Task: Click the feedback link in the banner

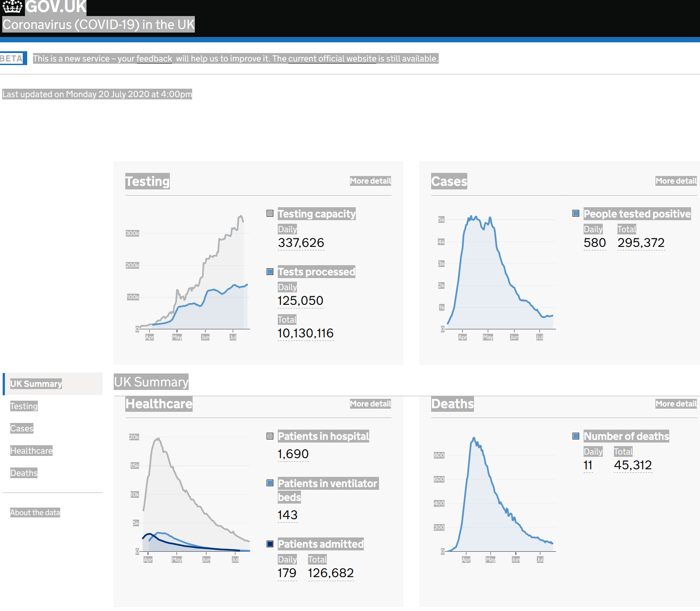Action: point(154,59)
